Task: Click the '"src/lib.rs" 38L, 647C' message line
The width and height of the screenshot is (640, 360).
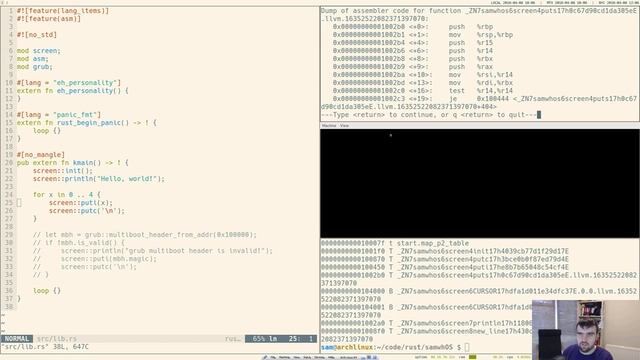Action: point(45,347)
